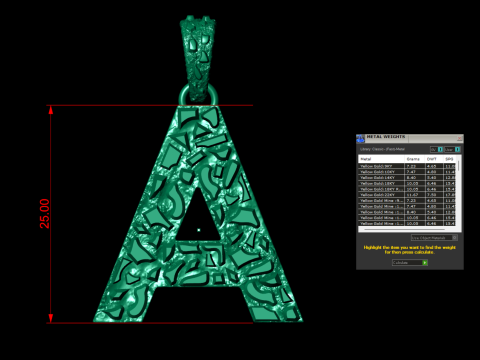Sort by the Grams column header
Image resolution: width=480 pixels, height=360 pixels.
click(414, 159)
